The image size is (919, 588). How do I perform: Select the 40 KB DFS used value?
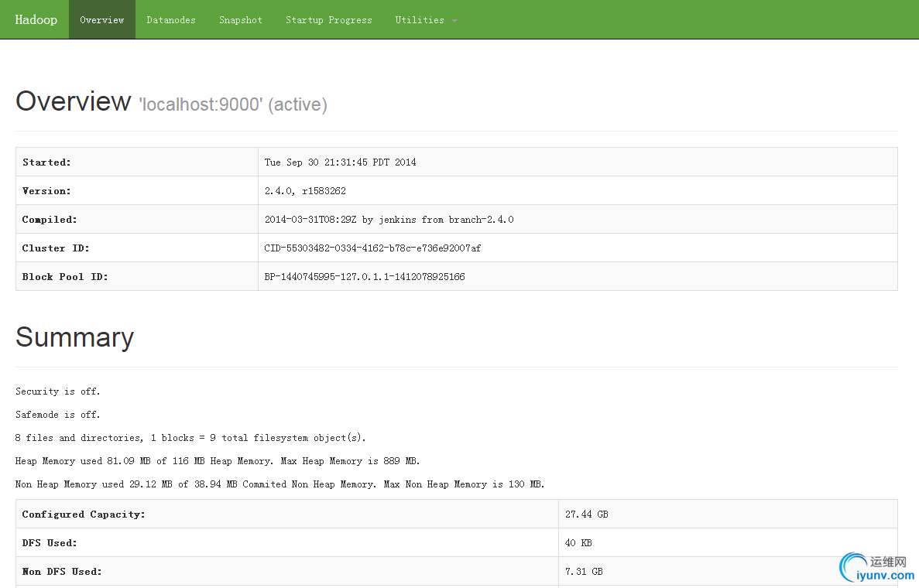click(578, 543)
